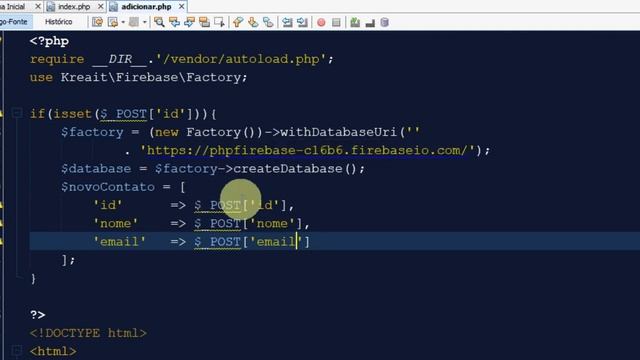Open the Back history dropdown arrow

pyautogui.click(x=123, y=22)
